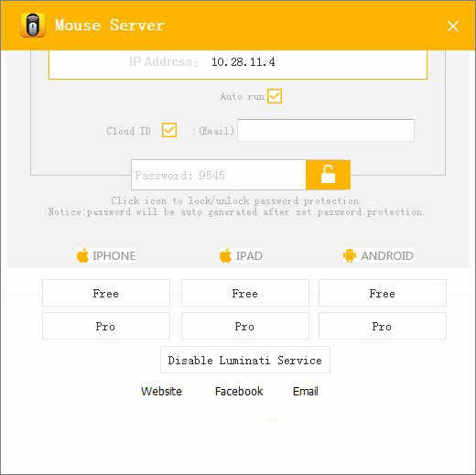Open the Email link at bottom
The width and height of the screenshot is (476, 475).
306,391
